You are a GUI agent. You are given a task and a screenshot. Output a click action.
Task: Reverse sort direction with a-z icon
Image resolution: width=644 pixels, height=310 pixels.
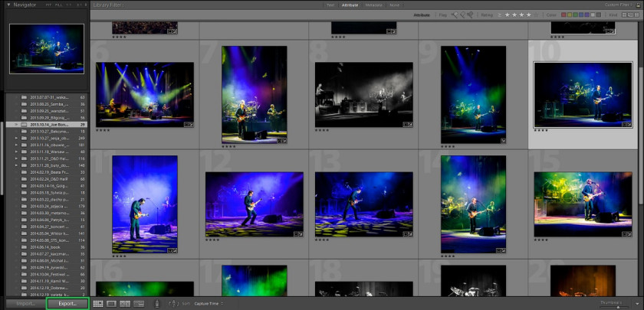tap(174, 304)
